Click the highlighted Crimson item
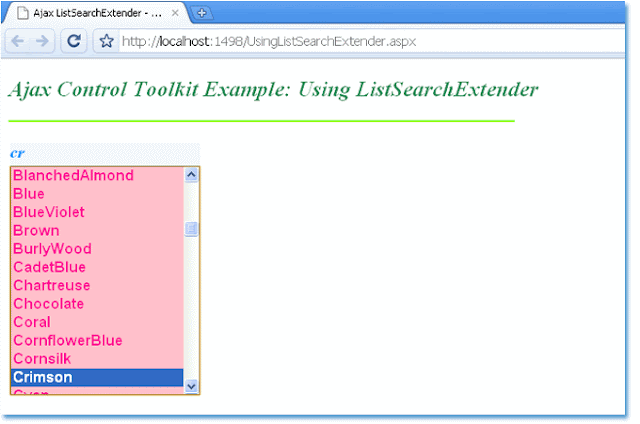Viewport: 640px width, 424px height. point(97,377)
